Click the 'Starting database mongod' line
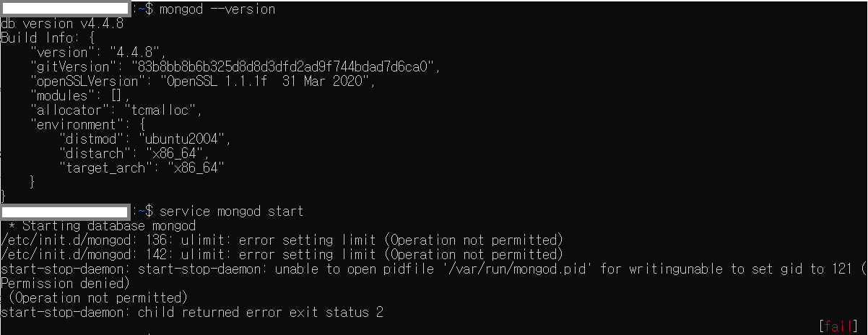868x335 pixels. click(102, 226)
